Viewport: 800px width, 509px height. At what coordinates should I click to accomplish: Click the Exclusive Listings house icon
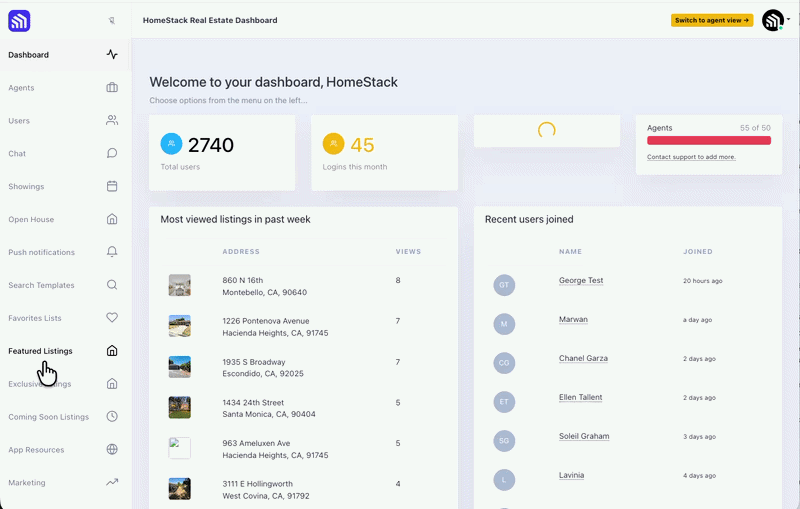(112, 384)
